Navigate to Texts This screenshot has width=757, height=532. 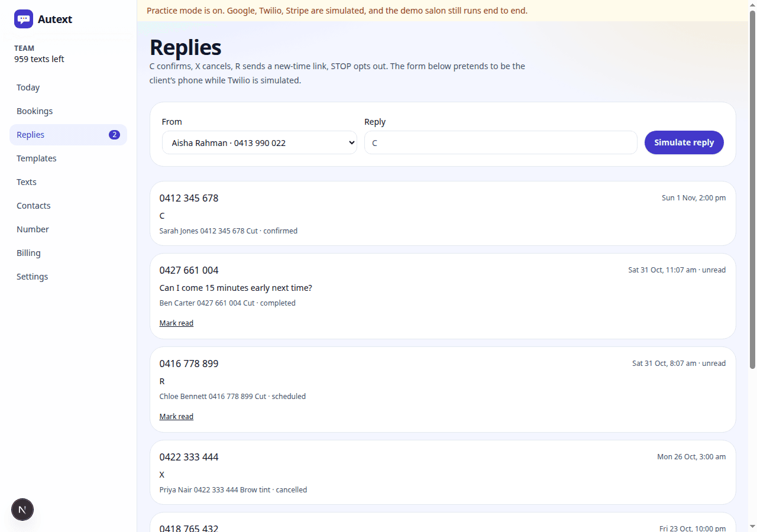(x=68, y=182)
